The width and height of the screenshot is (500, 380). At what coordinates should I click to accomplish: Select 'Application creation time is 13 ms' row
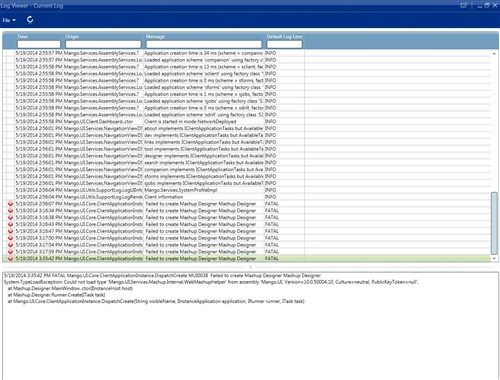coord(247,67)
